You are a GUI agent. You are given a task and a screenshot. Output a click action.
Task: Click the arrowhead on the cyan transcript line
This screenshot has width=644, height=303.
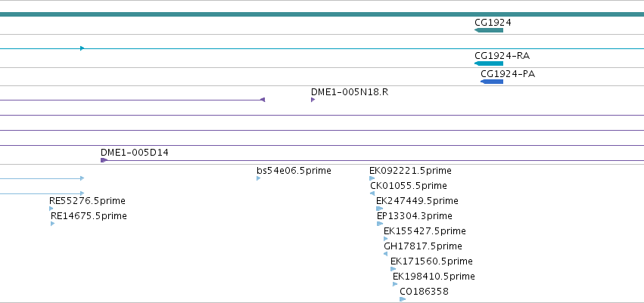pyautogui.click(x=82, y=48)
